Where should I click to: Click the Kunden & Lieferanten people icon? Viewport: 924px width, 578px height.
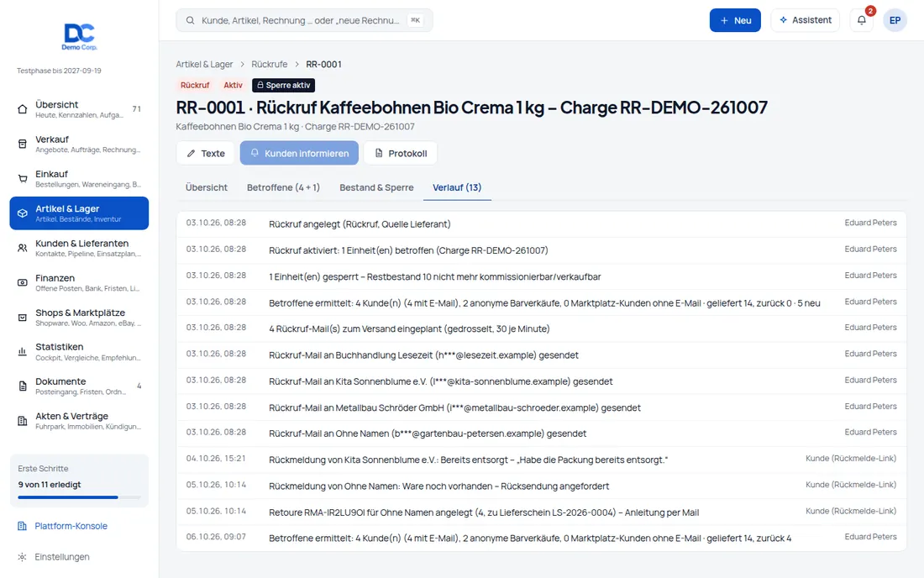pyautogui.click(x=23, y=248)
